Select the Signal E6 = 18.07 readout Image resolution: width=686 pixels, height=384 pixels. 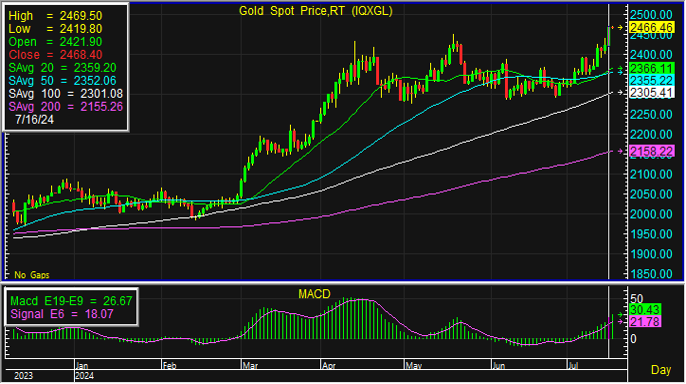tap(62, 314)
